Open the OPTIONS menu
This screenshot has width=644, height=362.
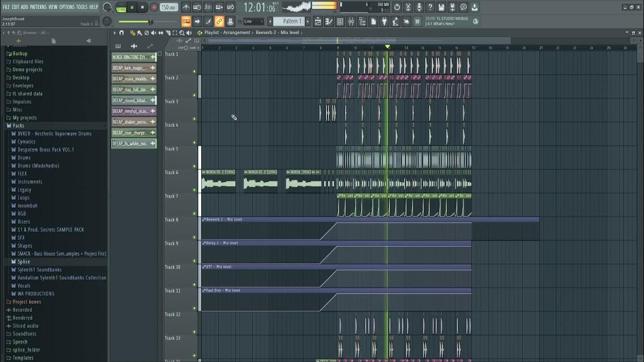coord(67,7)
